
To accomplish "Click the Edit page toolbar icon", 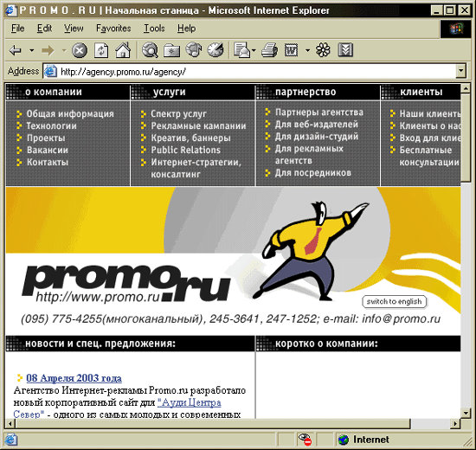I will tap(292, 50).
